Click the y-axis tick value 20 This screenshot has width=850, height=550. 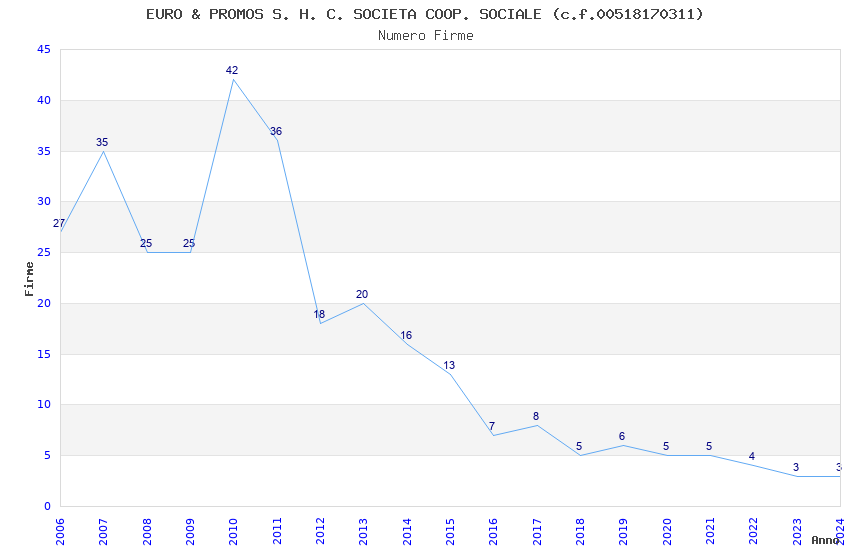pos(44,303)
